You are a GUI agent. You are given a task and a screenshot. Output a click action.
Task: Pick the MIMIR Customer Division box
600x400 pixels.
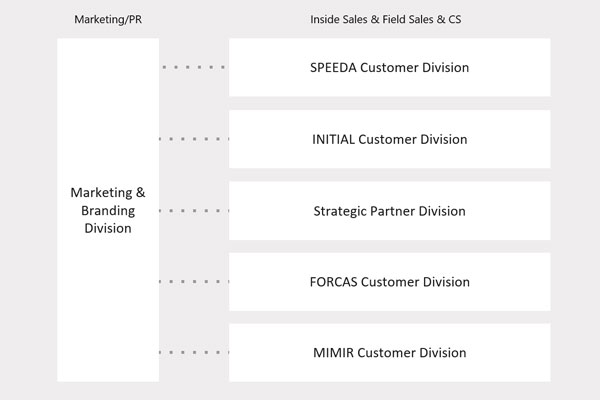pos(389,352)
